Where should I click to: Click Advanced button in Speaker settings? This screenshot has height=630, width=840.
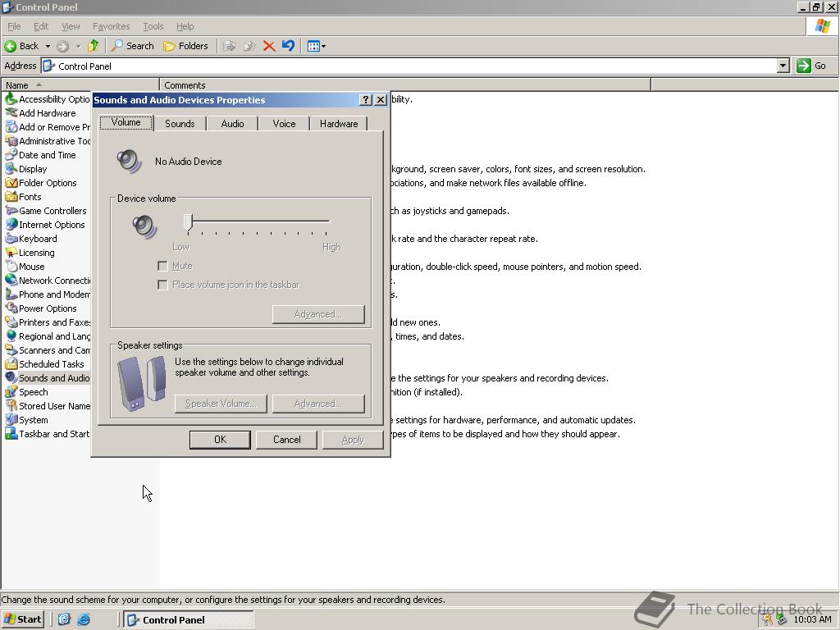(x=318, y=404)
